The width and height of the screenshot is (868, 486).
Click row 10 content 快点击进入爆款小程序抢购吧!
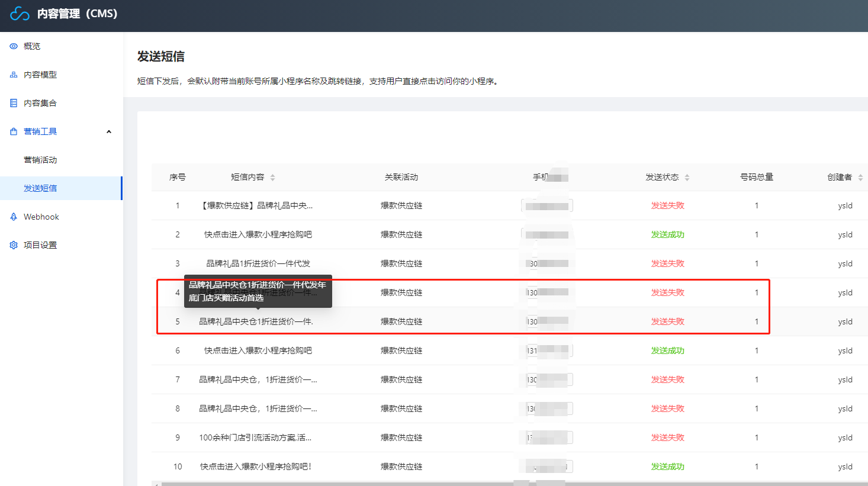256,466
